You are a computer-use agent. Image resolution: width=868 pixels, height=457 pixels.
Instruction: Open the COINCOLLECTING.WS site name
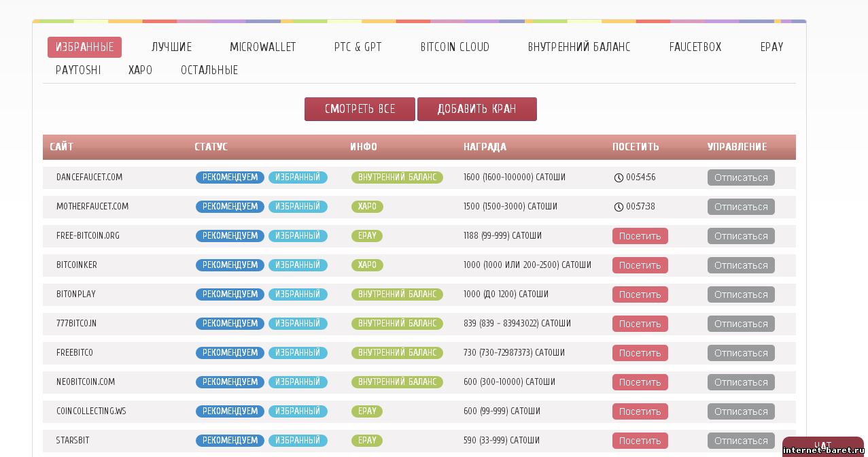coord(91,411)
